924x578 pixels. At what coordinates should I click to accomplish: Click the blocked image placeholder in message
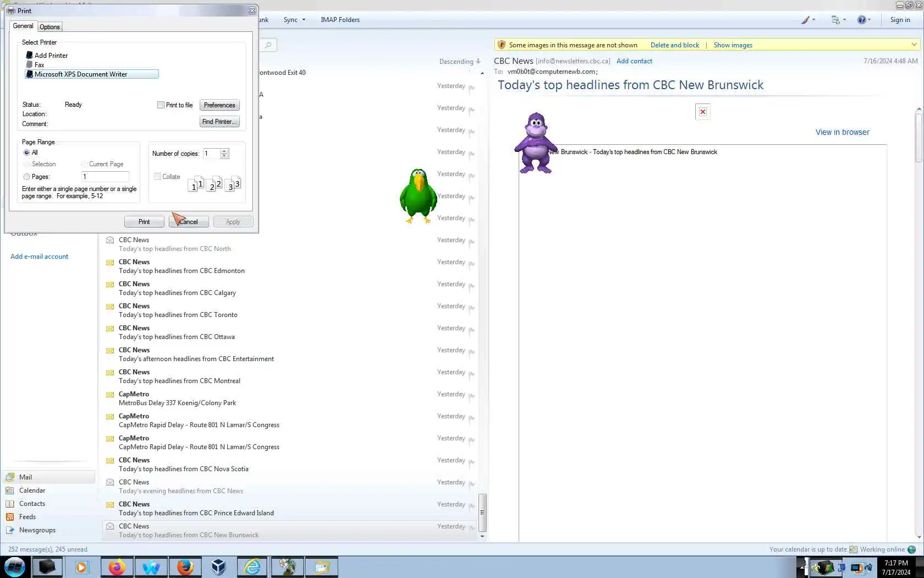pyautogui.click(x=703, y=112)
